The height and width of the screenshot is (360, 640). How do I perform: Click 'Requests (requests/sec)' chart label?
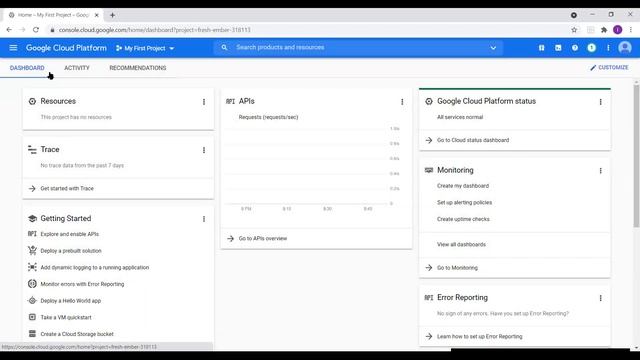pyautogui.click(x=269, y=117)
